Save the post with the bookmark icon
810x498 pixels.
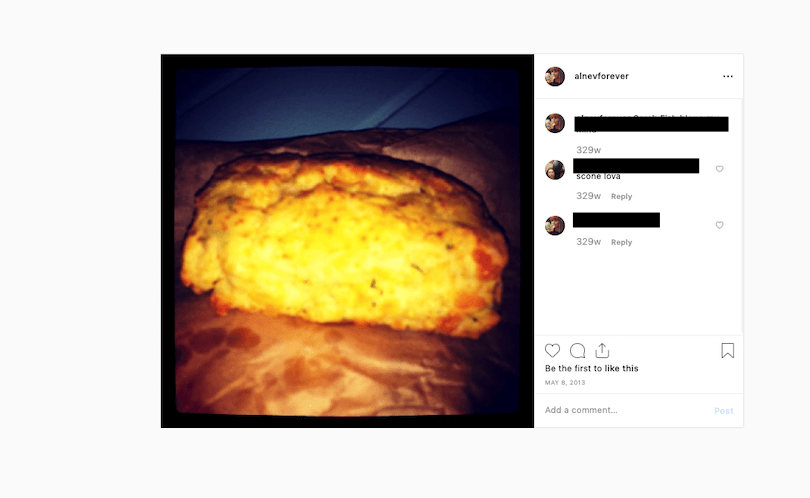pos(727,351)
